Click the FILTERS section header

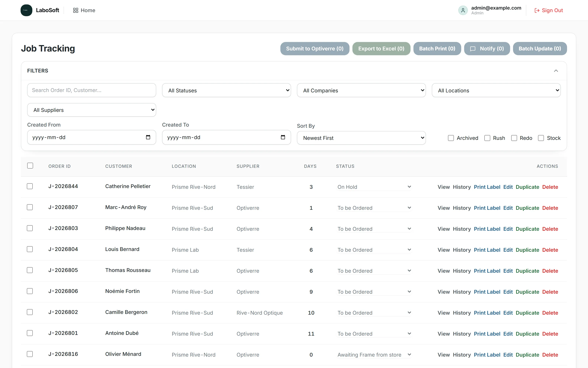point(38,71)
